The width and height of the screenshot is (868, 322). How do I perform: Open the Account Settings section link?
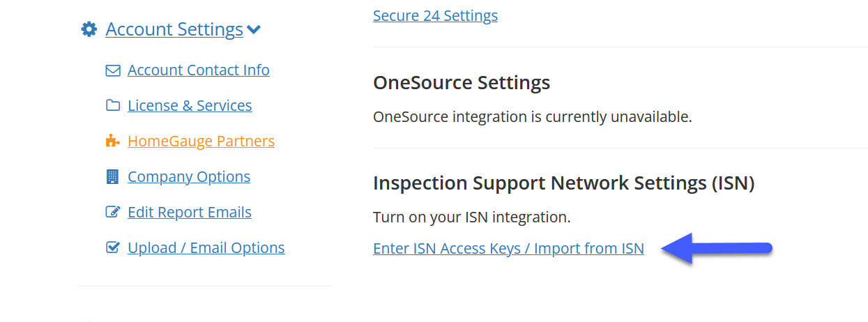tap(174, 29)
